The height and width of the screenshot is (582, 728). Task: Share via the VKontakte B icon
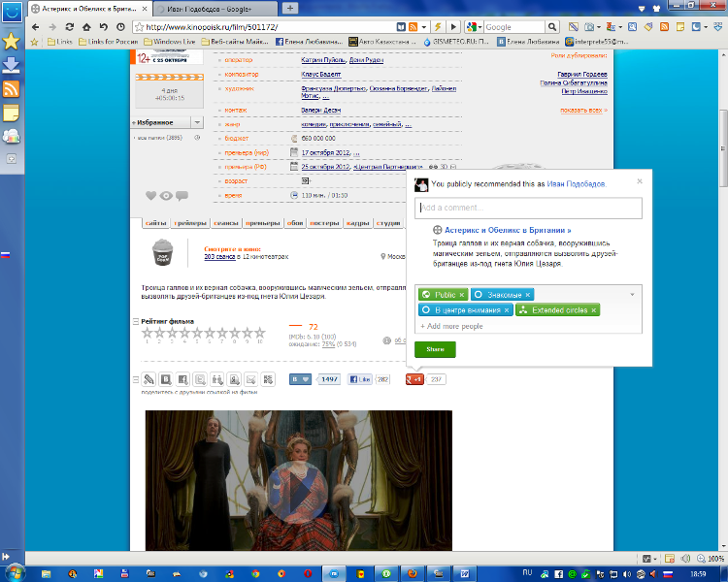pos(166,379)
